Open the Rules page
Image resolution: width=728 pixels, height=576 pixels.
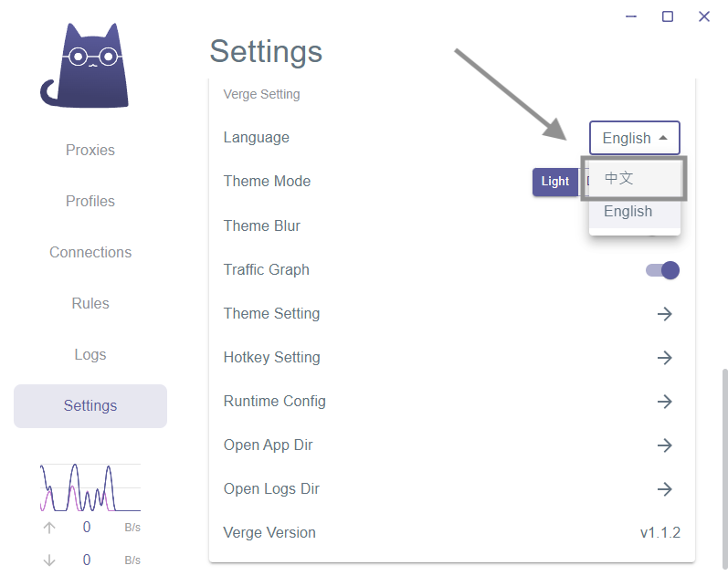point(90,303)
